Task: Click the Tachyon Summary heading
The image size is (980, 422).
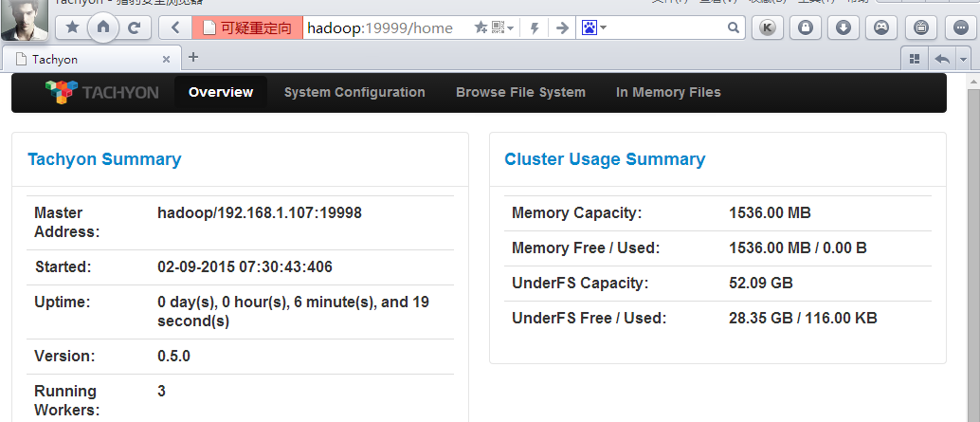Action: [104, 159]
